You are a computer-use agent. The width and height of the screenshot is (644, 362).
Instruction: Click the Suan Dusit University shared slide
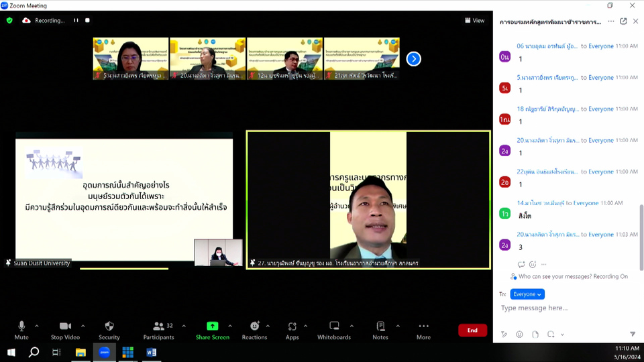[124, 200]
